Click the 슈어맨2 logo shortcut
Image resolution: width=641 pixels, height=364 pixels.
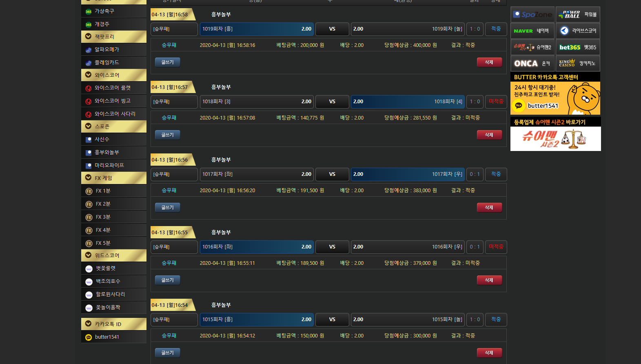(532, 47)
